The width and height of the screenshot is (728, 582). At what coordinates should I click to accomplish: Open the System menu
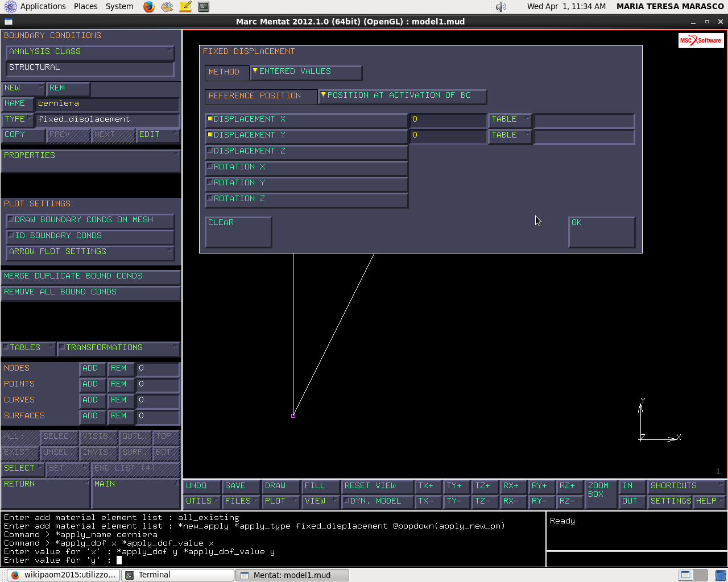click(x=119, y=6)
